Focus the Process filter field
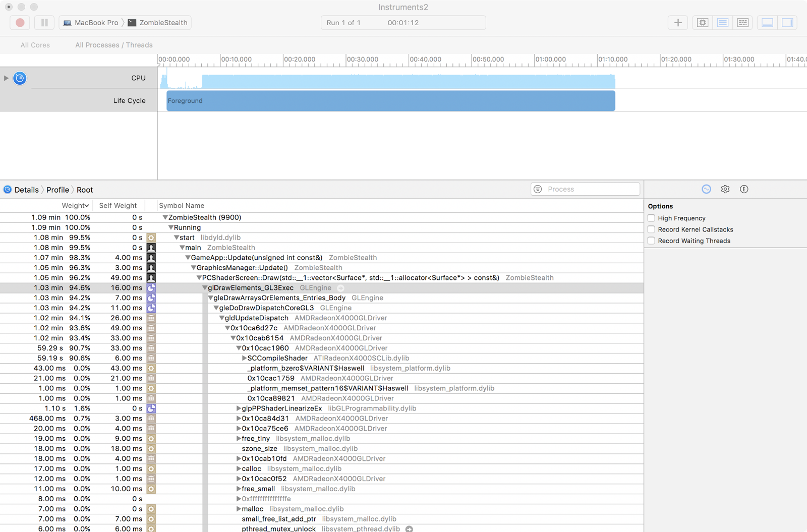Screen dimensions: 807x532 coord(586,189)
